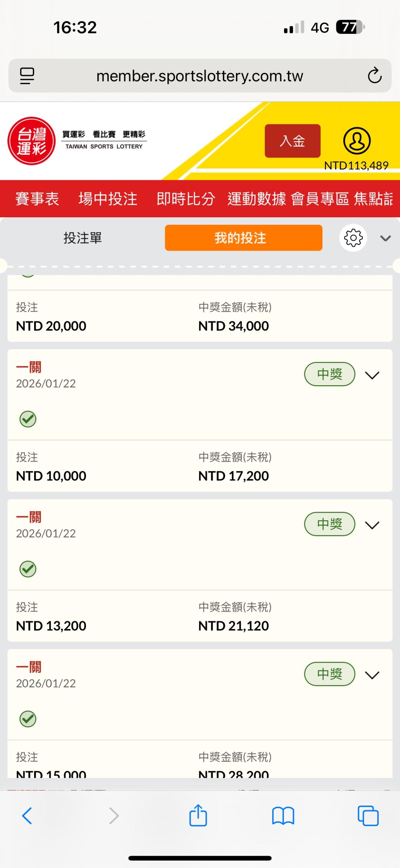The width and height of the screenshot is (400, 868).
Task: Tap green check on NTD 13,200 bet
Action: [x=28, y=569]
